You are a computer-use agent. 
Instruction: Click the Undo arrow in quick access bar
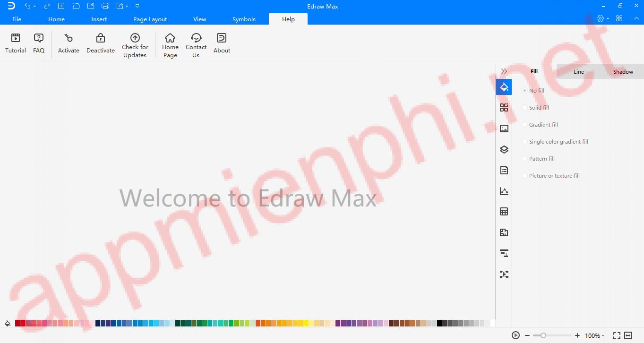[x=27, y=6]
